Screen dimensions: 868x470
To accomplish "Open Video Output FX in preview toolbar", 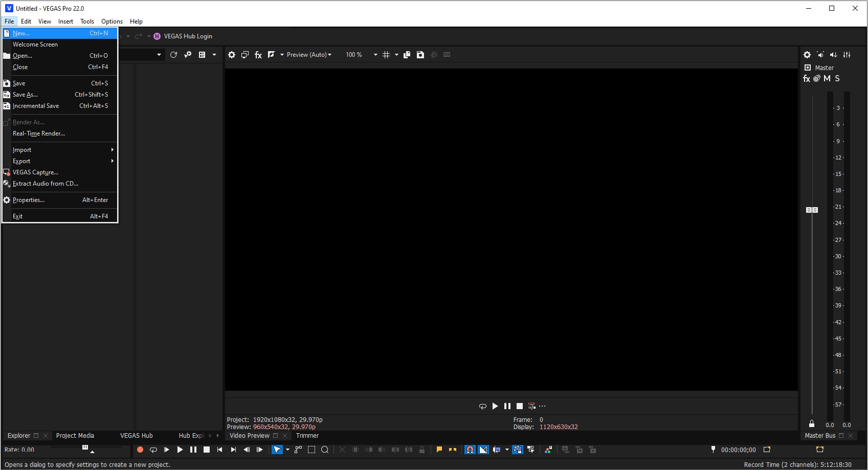I will pyautogui.click(x=258, y=55).
